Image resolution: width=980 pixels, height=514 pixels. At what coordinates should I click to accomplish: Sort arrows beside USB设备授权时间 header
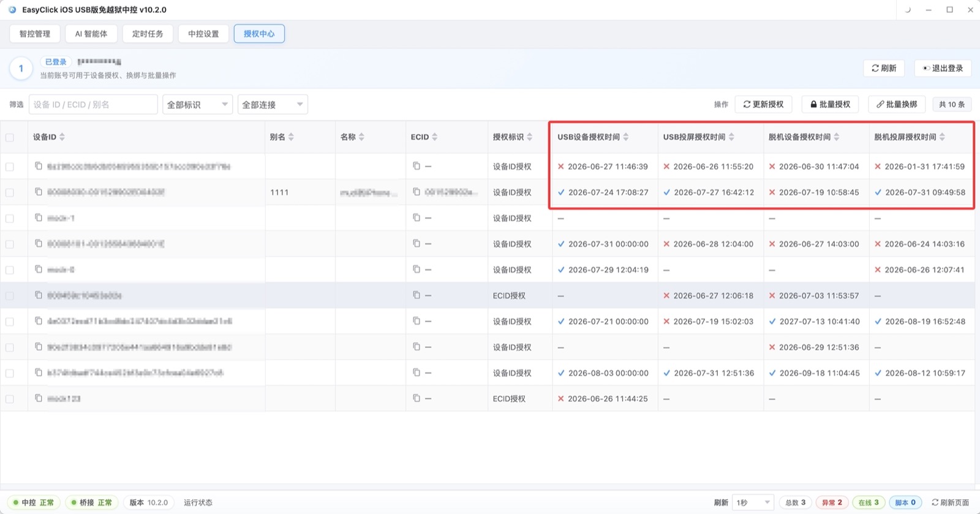(625, 137)
